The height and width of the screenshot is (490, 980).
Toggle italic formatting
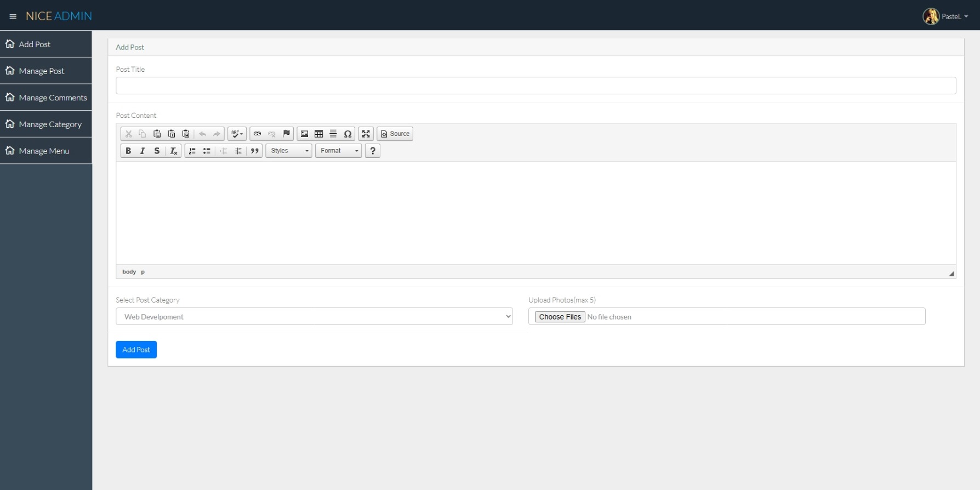coord(143,151)
